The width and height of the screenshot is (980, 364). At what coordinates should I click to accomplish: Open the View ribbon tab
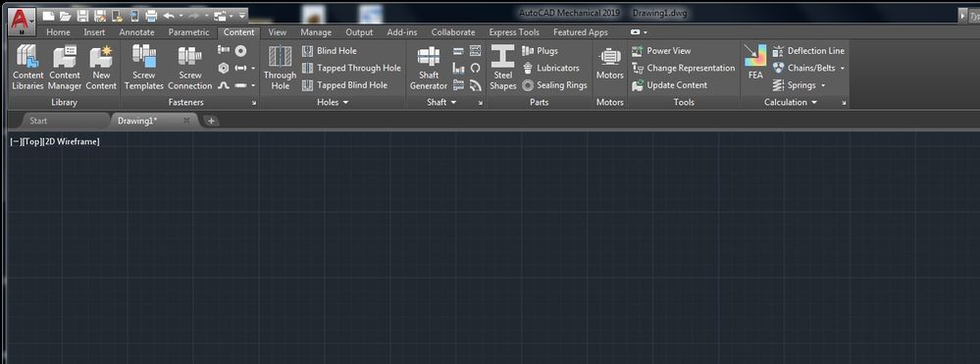click(x=277, y=32)
